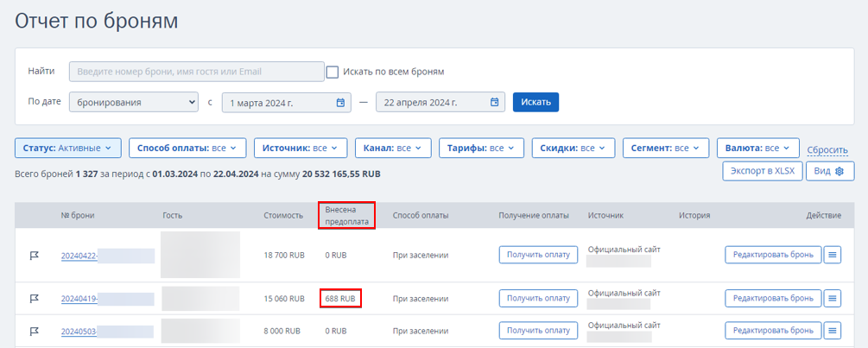This screenshot has width=868, height=348.
Task: Enable 'Искать по всем броням' checkbox
Action: click(333, 72)
